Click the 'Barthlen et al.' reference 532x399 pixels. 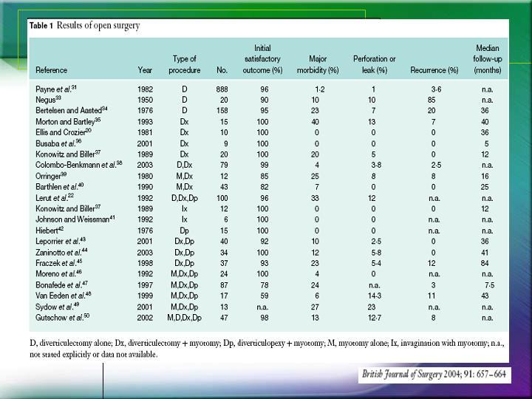[x=59, y=187]
